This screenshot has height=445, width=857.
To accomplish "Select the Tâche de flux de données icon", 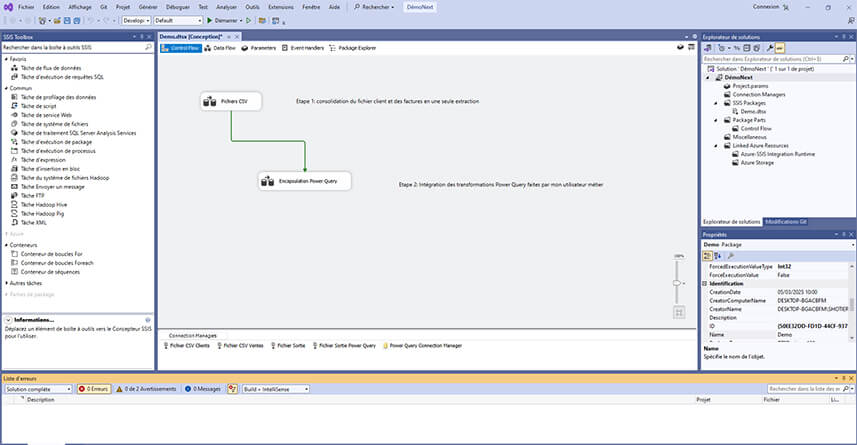I will click(x=15, y=68).
